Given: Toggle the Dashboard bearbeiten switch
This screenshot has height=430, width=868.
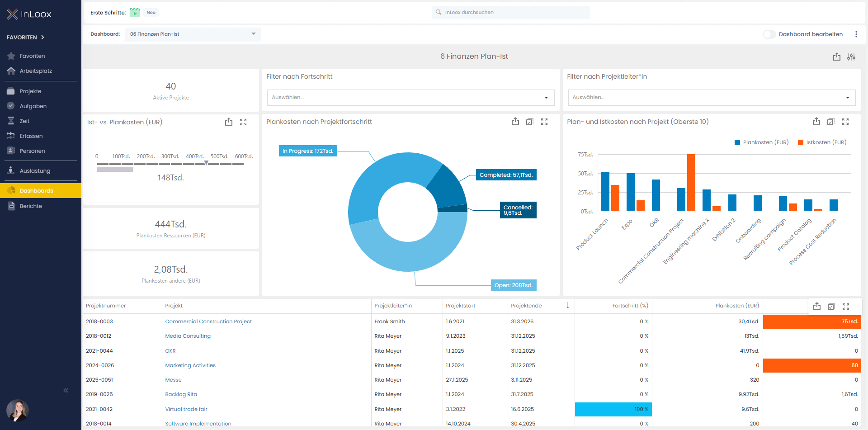Looking at the screenshot, I should click(x=769, y=34).
